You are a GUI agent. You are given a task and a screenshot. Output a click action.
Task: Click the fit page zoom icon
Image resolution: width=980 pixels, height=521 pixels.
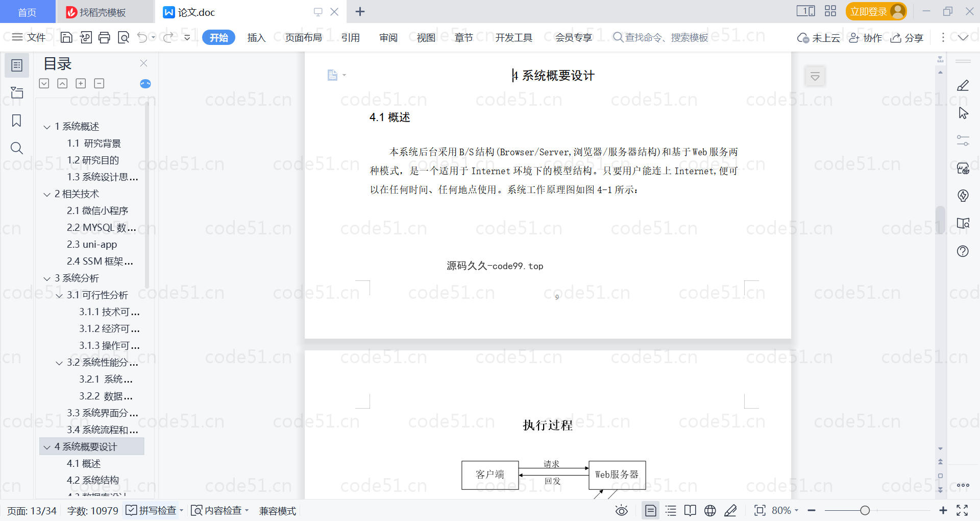coord(760,510)
